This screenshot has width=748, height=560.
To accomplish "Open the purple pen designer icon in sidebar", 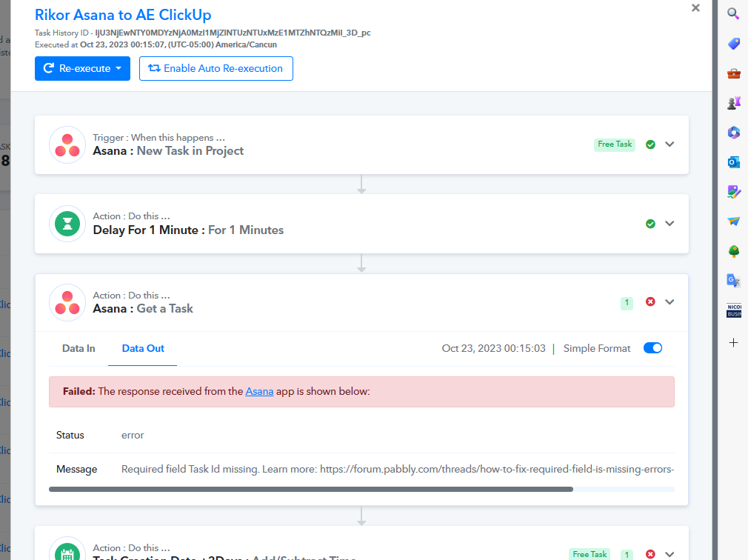I will pyautogui.click(x=734, y=192).
